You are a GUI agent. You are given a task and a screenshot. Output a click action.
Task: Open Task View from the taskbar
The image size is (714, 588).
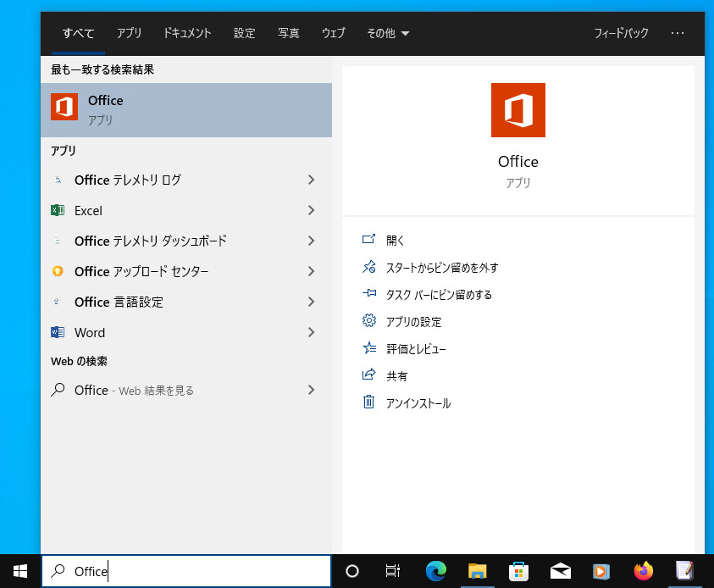click(x=393, y=571)
